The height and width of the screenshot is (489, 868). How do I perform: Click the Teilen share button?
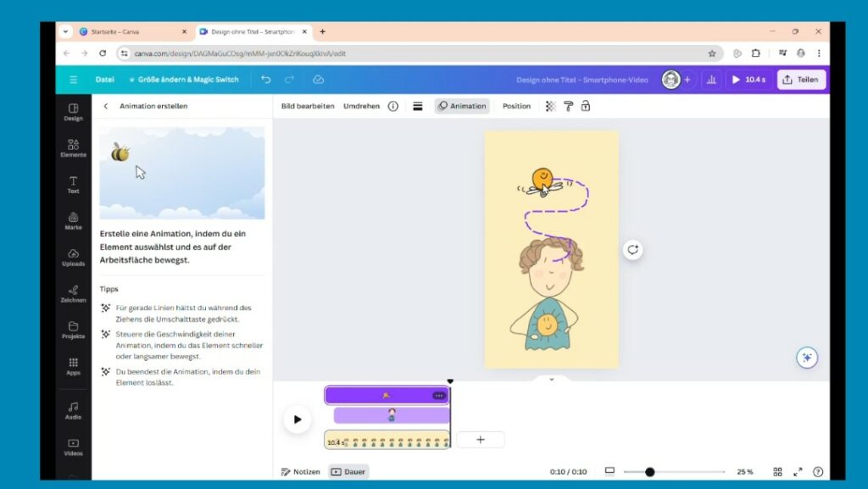coord(801,80)
